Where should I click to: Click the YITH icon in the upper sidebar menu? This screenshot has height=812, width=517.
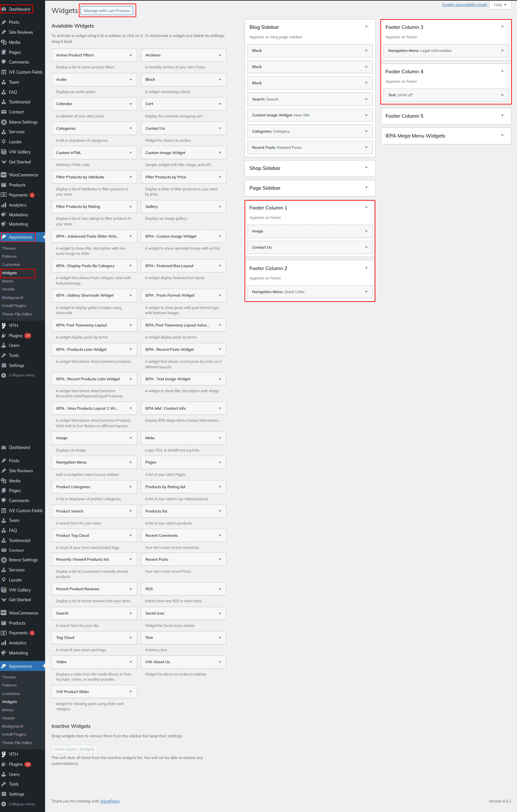4,325
